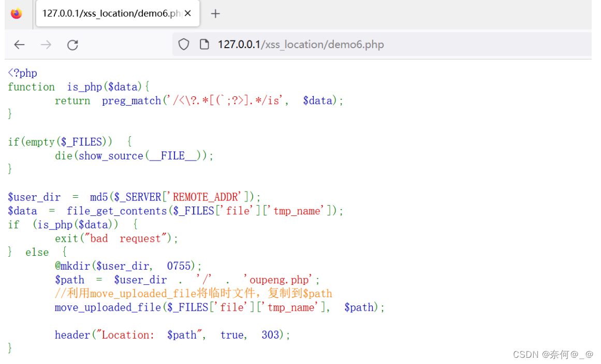Click the 'if (is_php($data))' line
Screen dimensions: 601x364
73,225
